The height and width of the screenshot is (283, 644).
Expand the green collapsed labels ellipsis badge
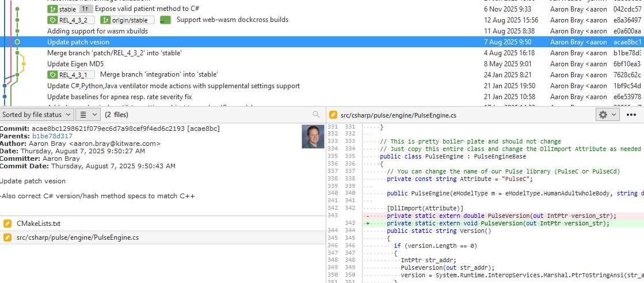pos(165,20)
